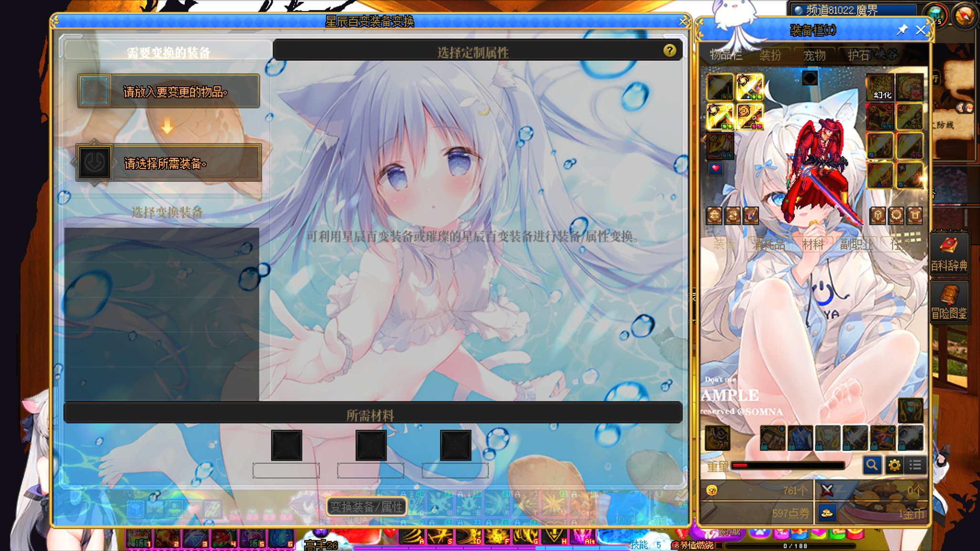Click the magnifier search icon in inventory

point(872,465)
